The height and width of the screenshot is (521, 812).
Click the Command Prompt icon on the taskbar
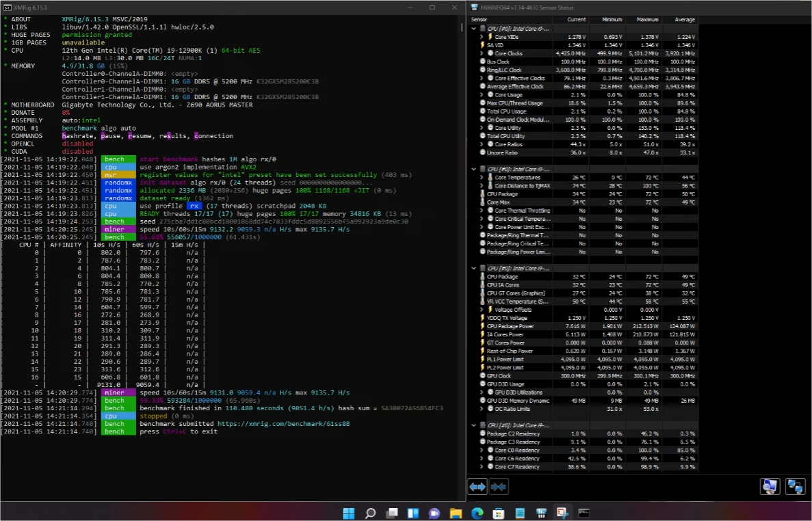pyautogui.click(x=584, y=513)
